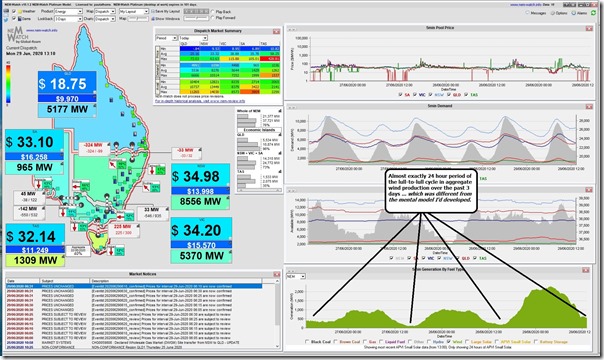Click the Twitter bird icon
The width and height of the screenshot is (604, 360).
pyautogui.click(x=6, y=19)
